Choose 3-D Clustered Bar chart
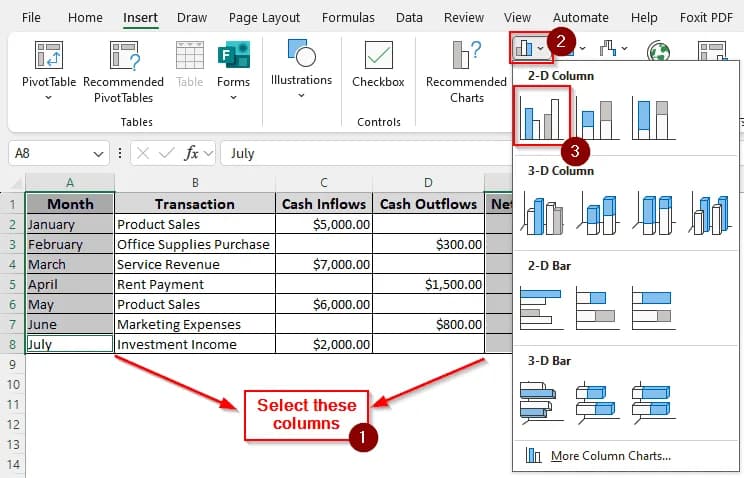The width and height of the screenshot is (744, 478). pyautogui.click(x=541, y=402)
